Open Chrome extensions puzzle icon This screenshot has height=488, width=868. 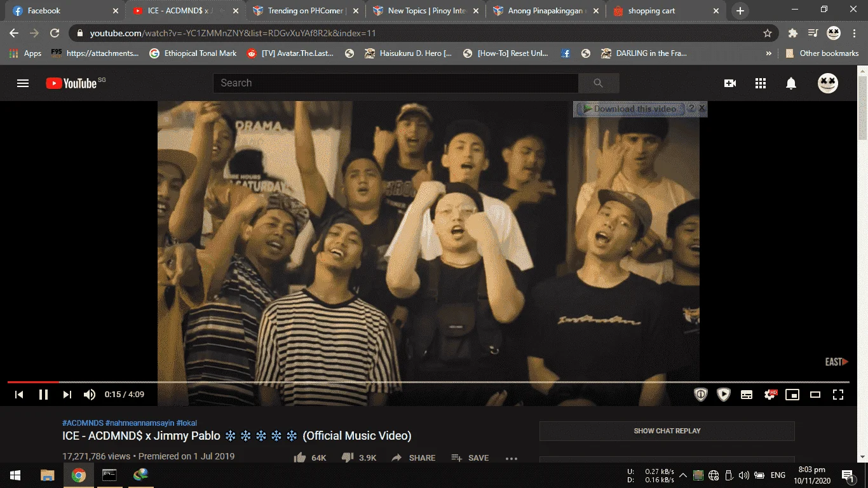coord(792,33)
